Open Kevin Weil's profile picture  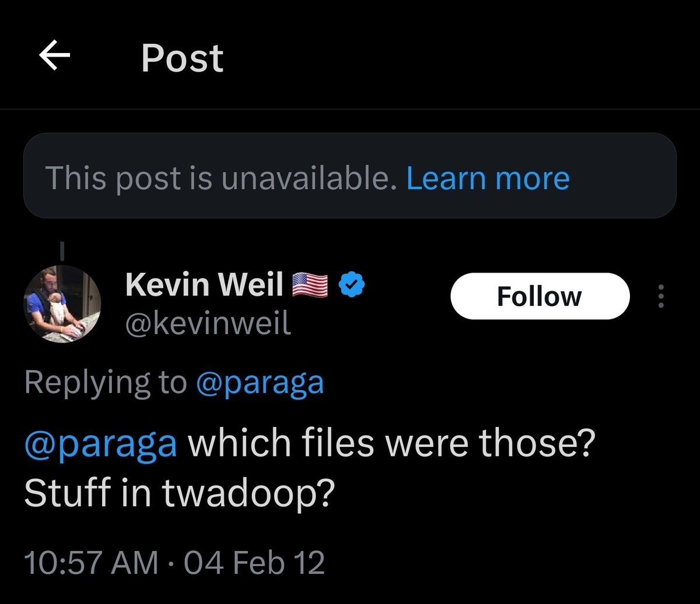(62, 303)
